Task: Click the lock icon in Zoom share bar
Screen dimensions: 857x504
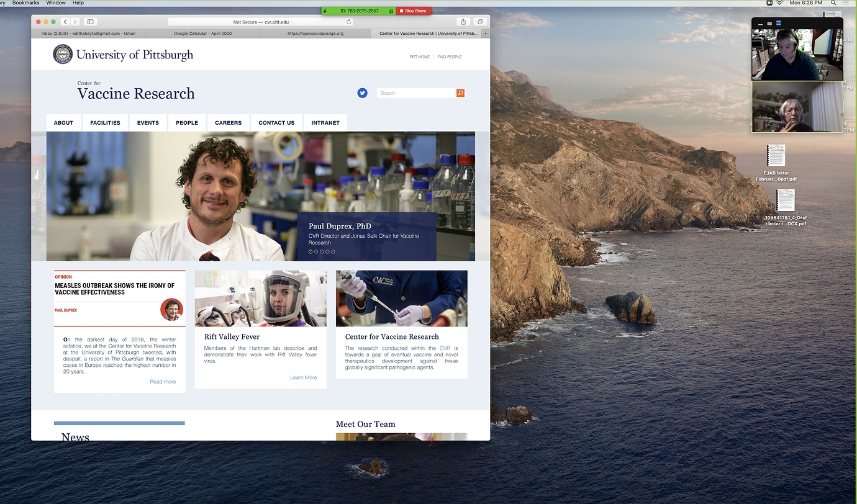Action: [x=391, y=11]
